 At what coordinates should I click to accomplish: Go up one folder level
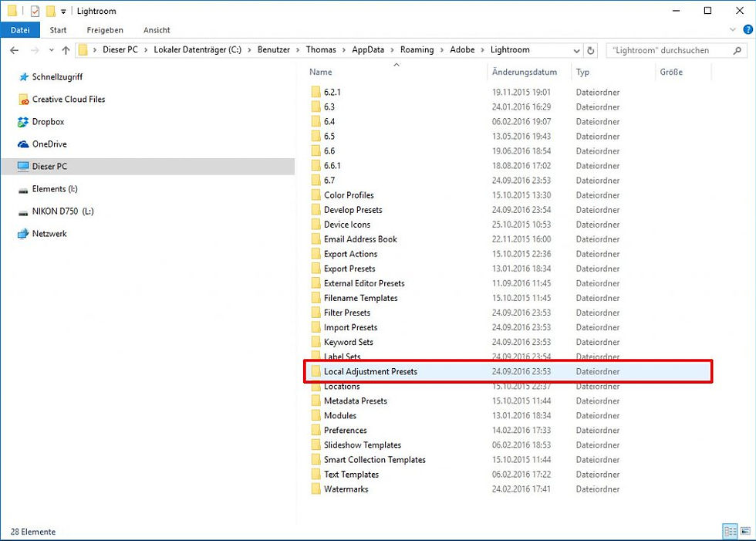(66, 50)
